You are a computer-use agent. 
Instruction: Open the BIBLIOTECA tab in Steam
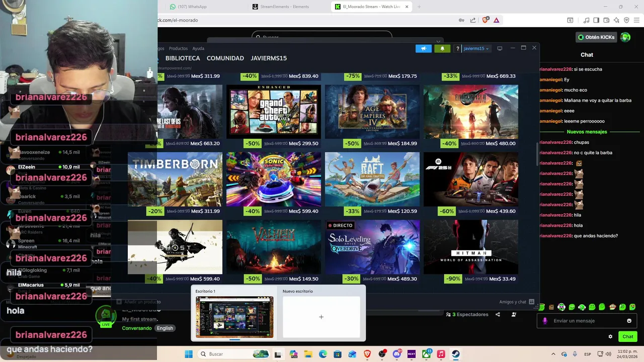click(183, 58)
